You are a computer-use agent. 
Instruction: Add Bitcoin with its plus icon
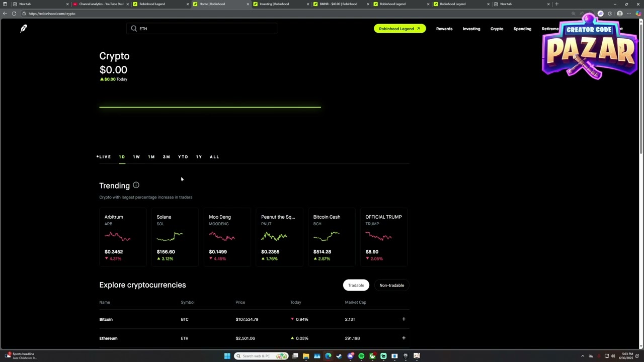(x=404, y=319)
